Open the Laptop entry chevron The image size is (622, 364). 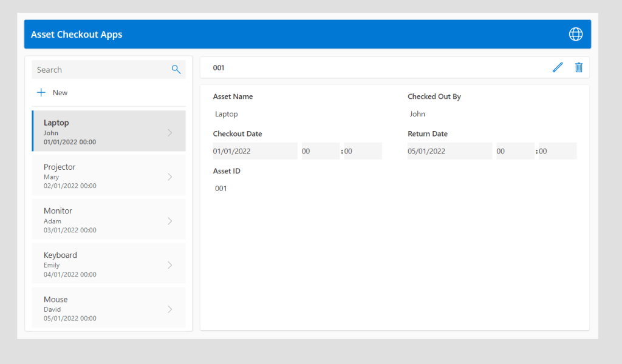(170, 133)
